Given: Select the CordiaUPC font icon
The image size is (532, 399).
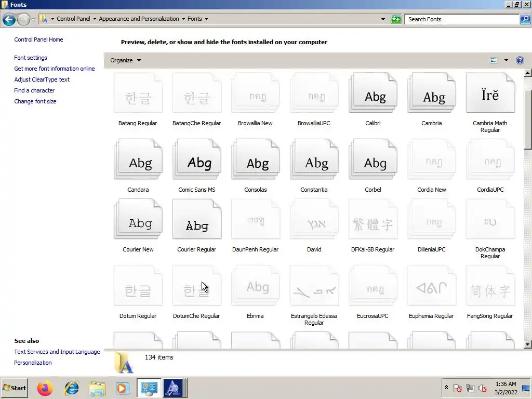Looking at the screenshot, I should point(490,159).
